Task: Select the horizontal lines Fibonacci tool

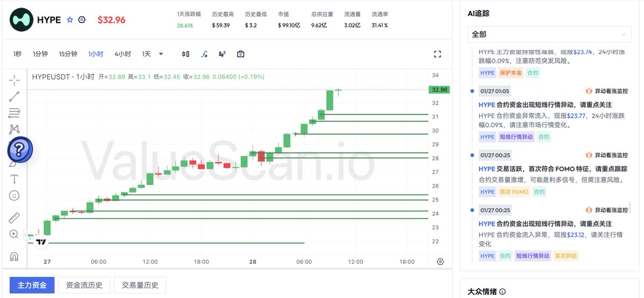Action: coord(14,113)
